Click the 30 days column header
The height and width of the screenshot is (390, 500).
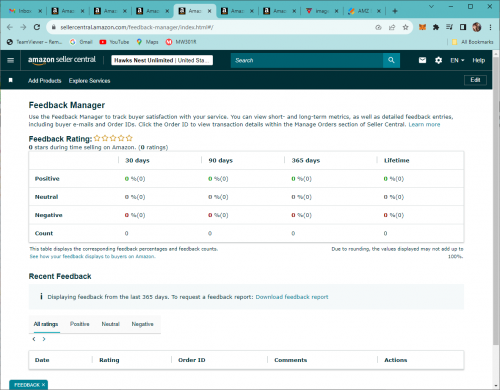pyautogui.click(x=137, y=160)
